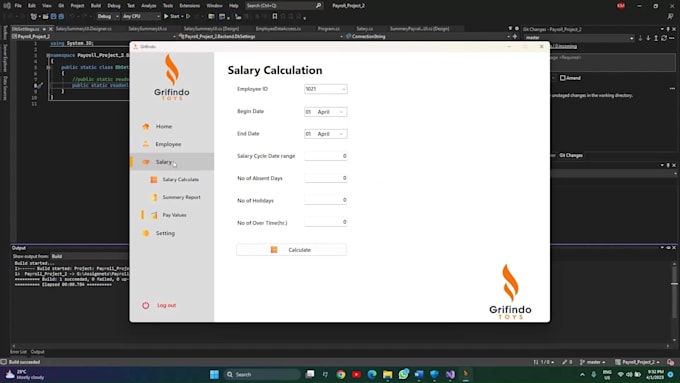This screenshot has height=383, width=680.
Task: Click the Log out power icon
Action: (146, 305)
